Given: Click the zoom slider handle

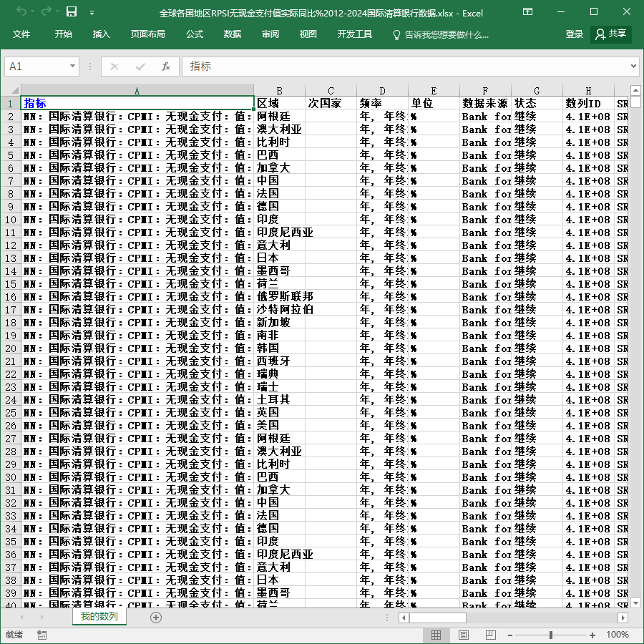Looking at the screenshot, I should (551, 635).
